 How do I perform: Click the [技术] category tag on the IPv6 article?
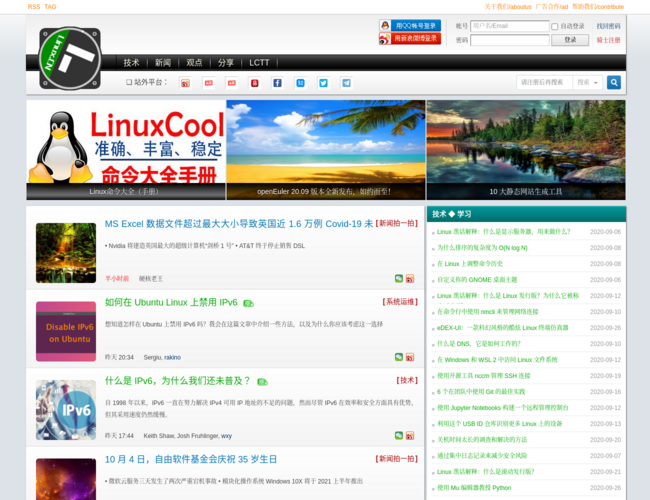[407, 380]
